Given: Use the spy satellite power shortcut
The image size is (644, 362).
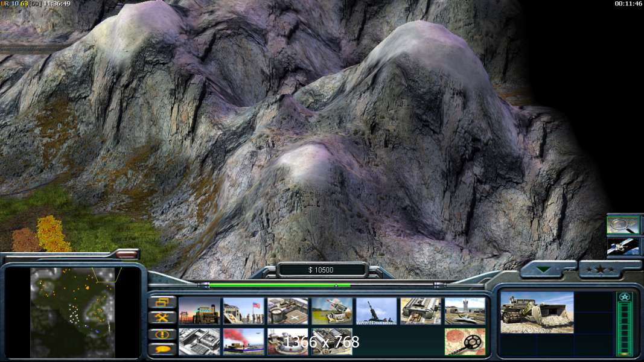Looking at the screenshot, I should click(623, 247).
